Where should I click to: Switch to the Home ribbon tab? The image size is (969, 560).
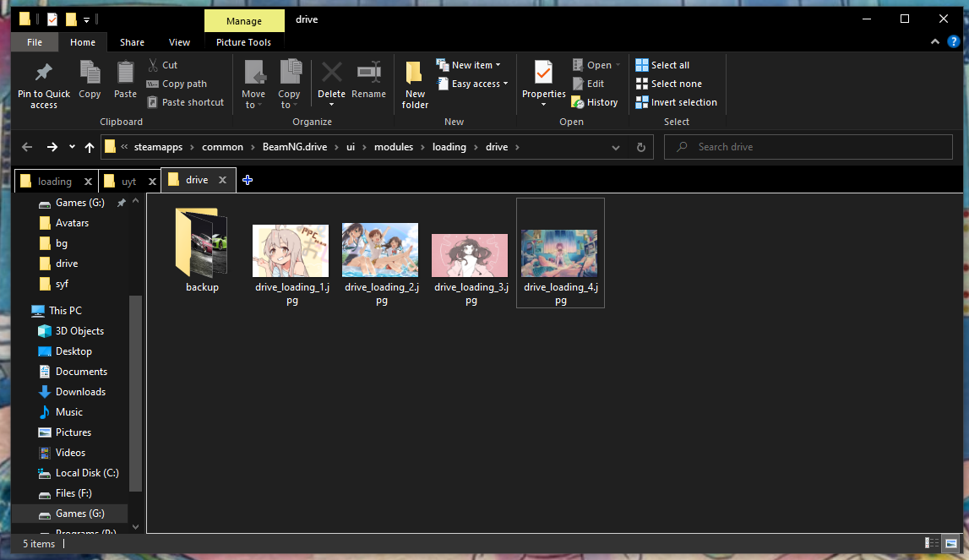83,42
